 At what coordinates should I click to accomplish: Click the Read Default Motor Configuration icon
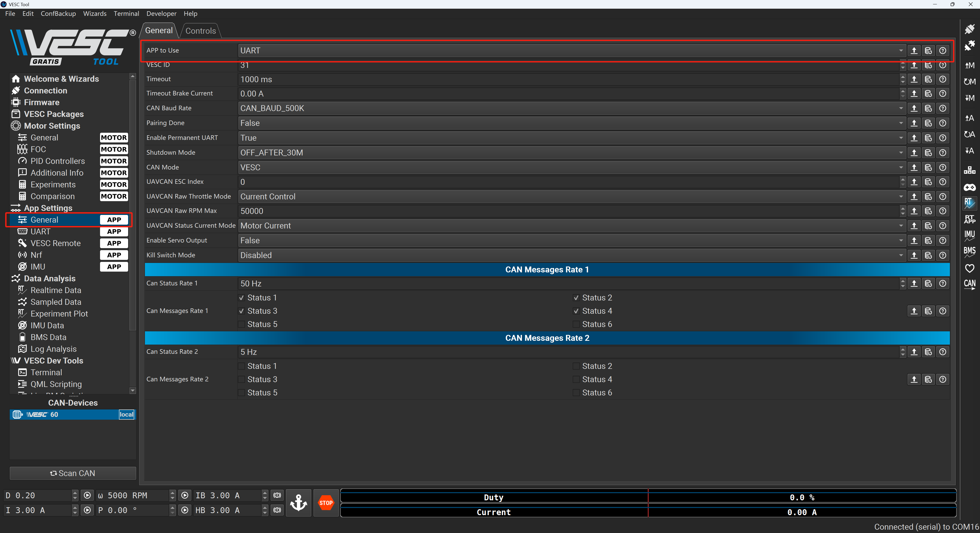tap(969, 81)
